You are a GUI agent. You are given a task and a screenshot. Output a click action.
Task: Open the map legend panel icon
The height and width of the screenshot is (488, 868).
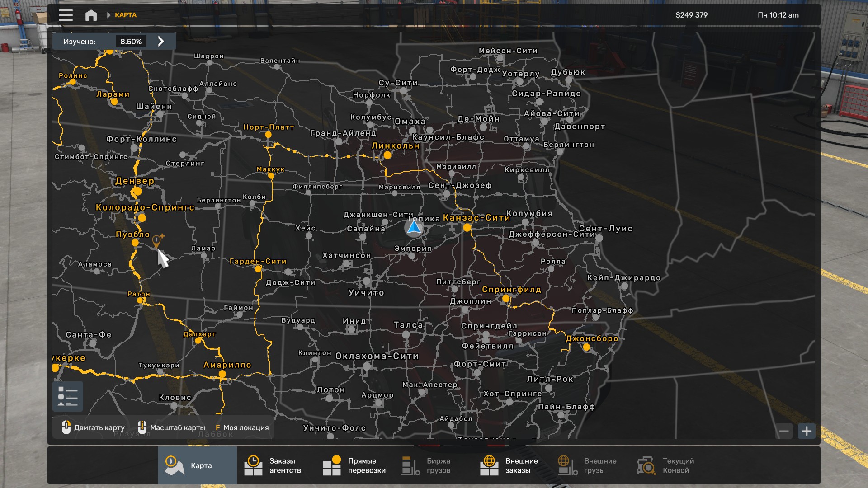click(68, 396)
